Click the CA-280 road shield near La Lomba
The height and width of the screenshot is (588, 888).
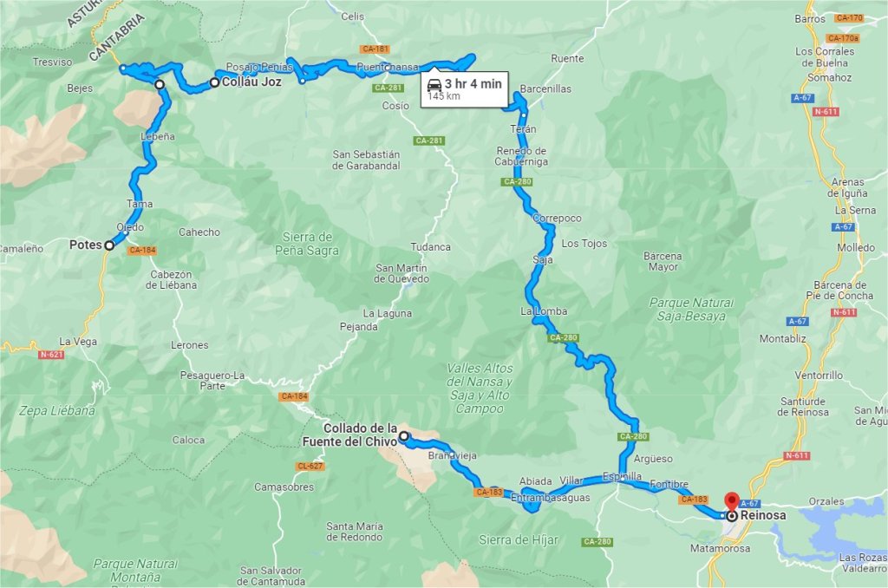coord(563,337)
